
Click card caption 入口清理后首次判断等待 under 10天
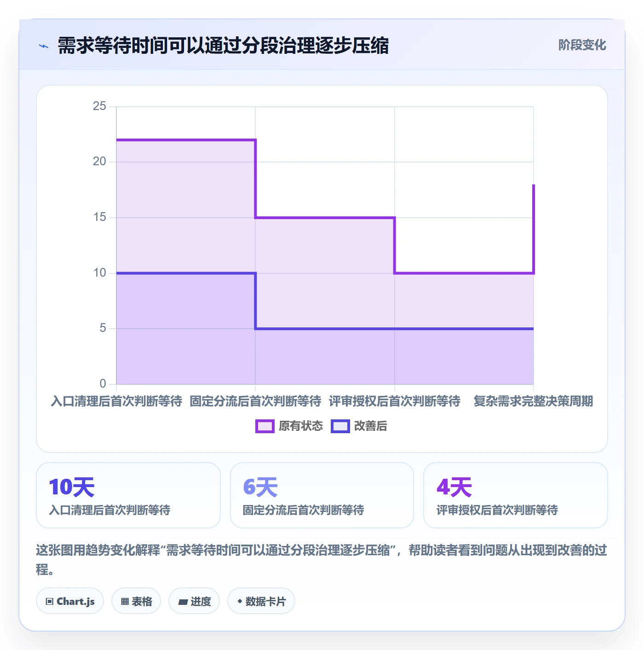(110, 510)
